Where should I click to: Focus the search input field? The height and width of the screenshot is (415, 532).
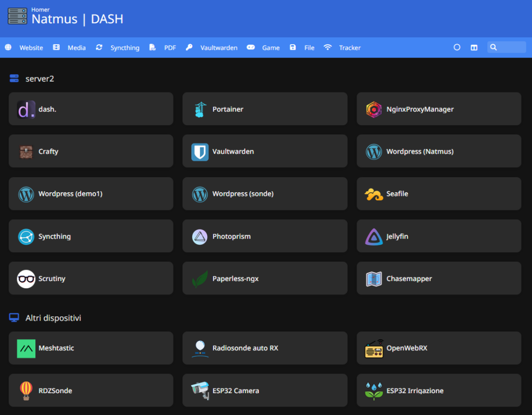[507, 47]
